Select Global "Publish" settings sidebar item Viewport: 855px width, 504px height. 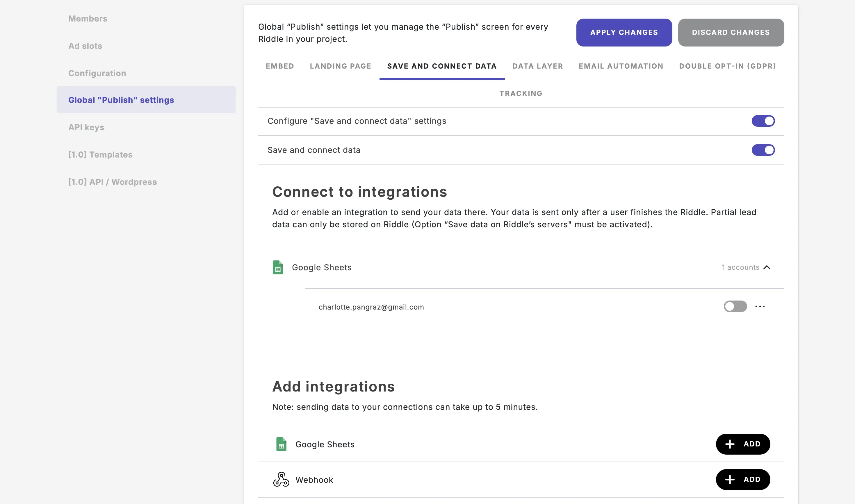[146, 100]
